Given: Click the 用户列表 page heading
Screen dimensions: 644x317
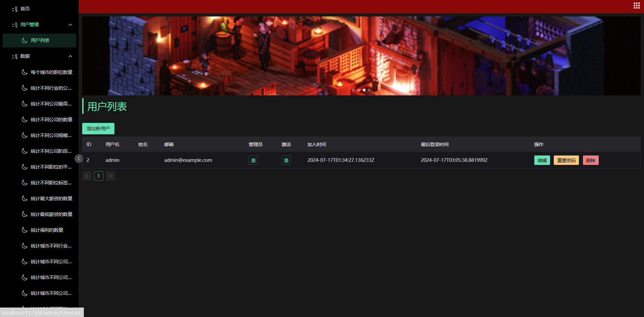Looking at the screenshot, I should tap(107, 106).
